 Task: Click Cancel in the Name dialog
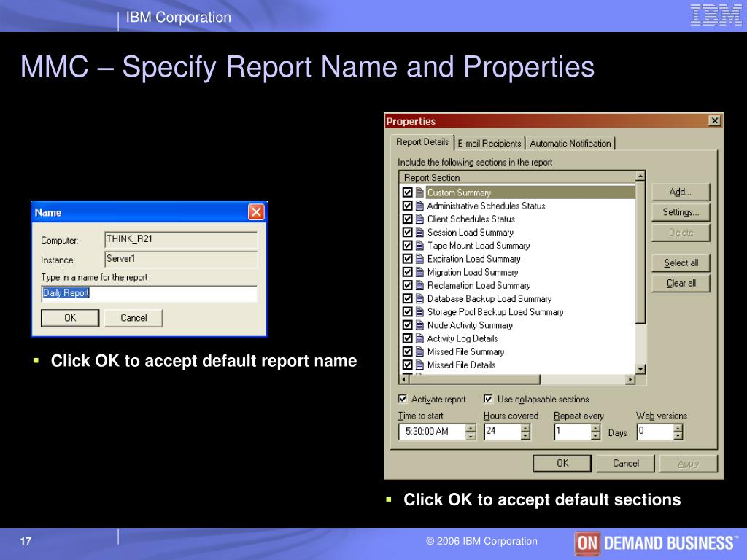click(133, 318)
